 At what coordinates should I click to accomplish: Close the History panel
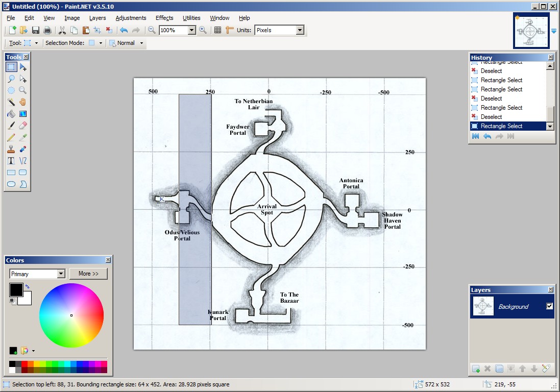550,57
